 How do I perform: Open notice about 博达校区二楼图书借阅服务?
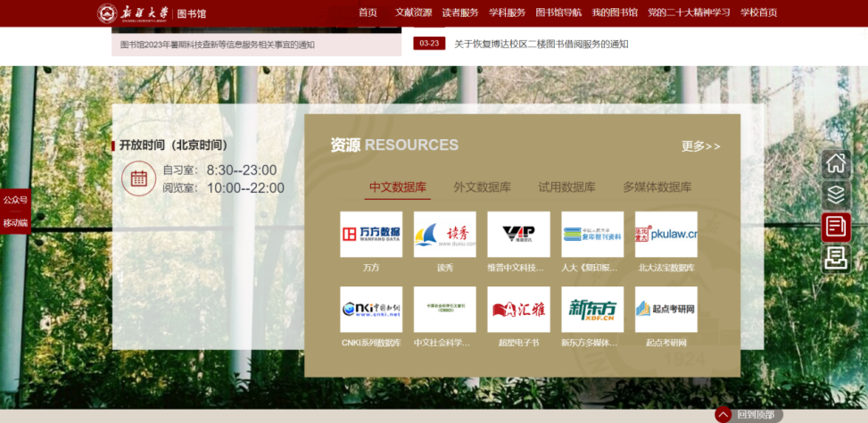click(541, 44)
